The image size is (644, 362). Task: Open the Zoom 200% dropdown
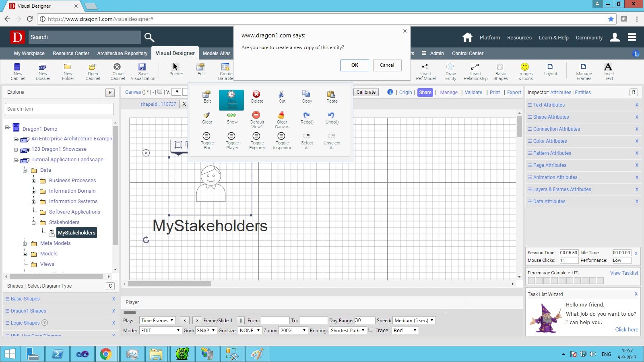click(x=293, y=330)
